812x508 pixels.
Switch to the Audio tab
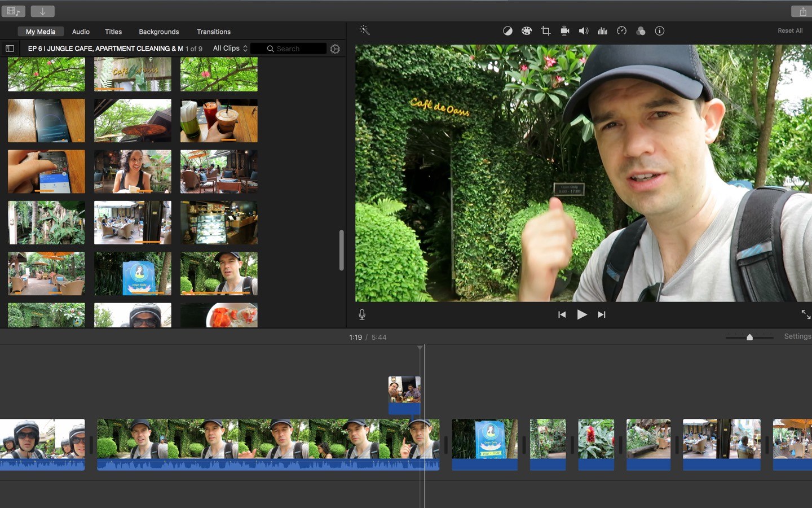[x=81, y=32]
